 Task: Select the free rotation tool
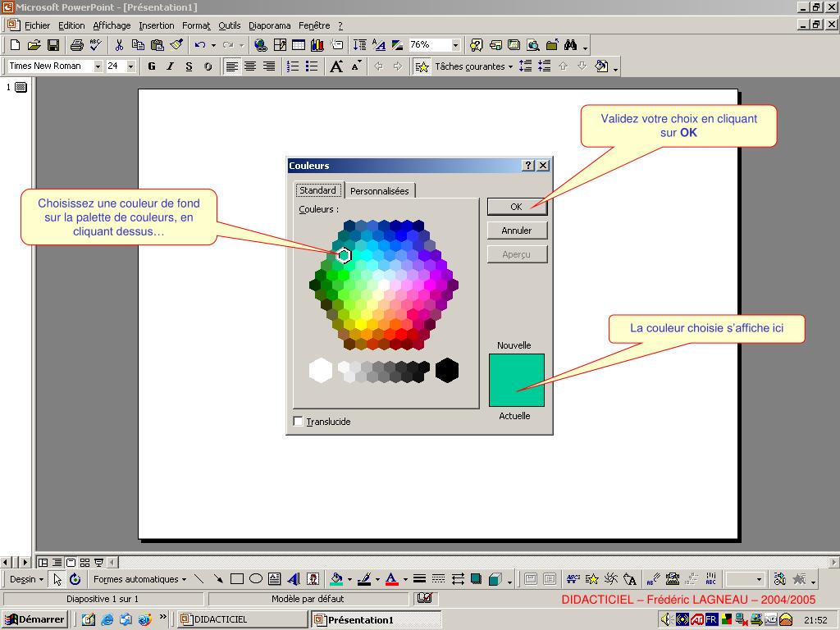point(75,579)
